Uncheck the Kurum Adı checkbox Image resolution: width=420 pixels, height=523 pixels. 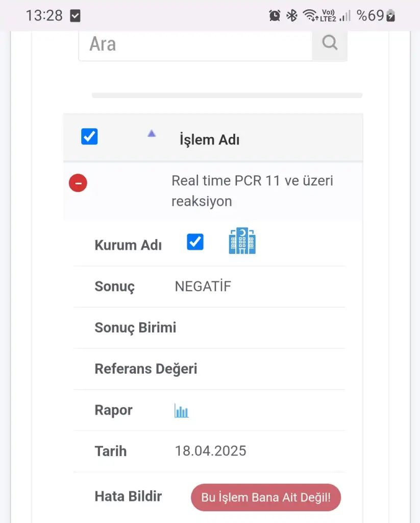(x=195, y=242)
